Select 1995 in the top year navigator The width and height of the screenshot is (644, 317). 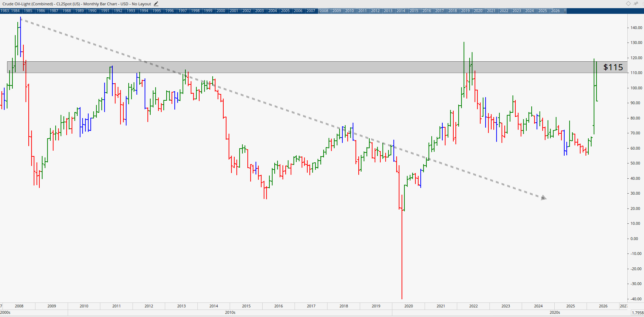coord(157,11)
